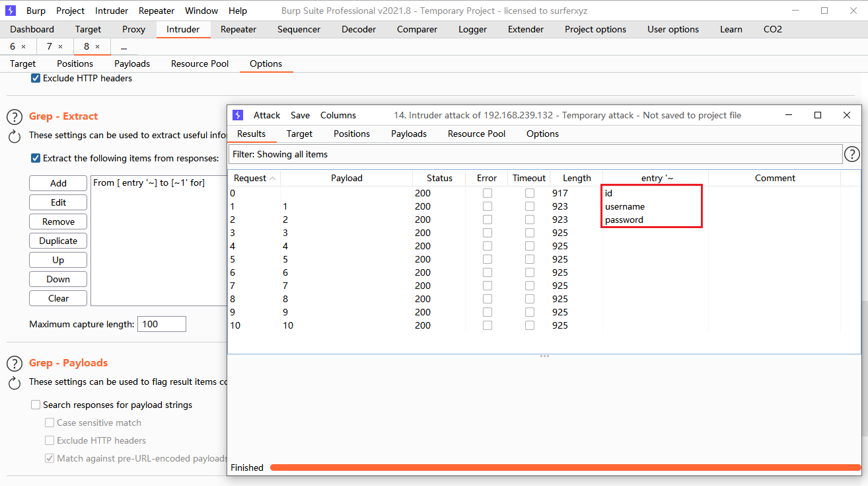This screenshot has height=486, width=868.
Task: Click the attack progress bar
Action: coord(565,467)
